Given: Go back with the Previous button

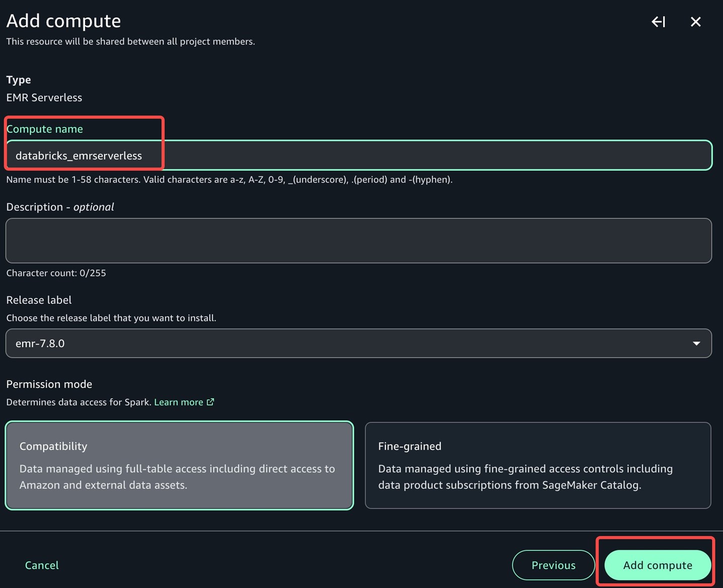Looking at the screenshot, I should point(553,565).
